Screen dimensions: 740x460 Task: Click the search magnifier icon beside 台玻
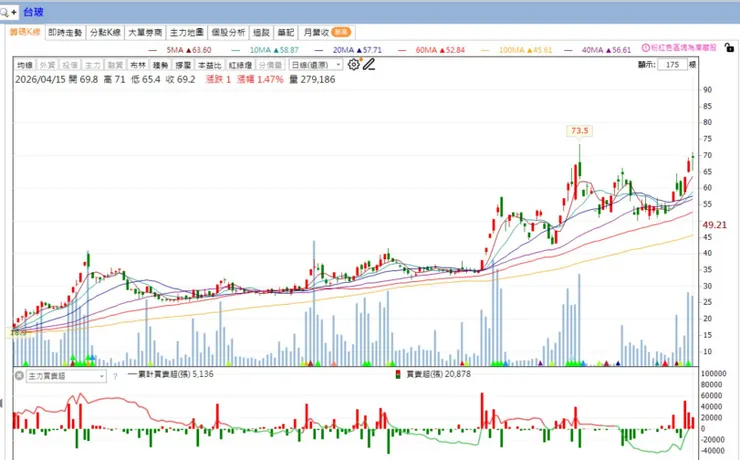4,12
